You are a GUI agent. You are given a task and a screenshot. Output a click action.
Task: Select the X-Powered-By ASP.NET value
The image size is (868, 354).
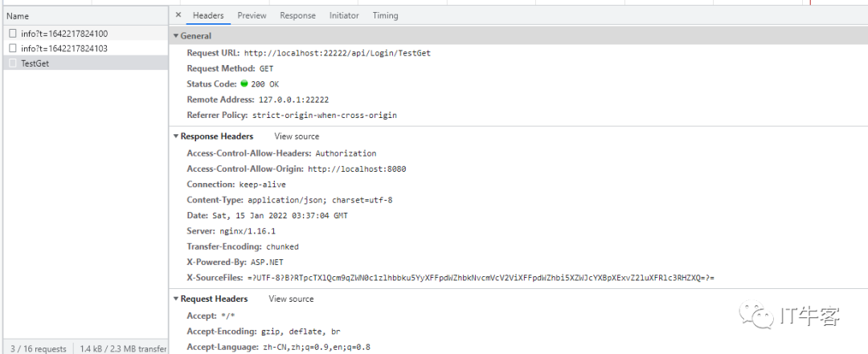click(x=267, y=262)
